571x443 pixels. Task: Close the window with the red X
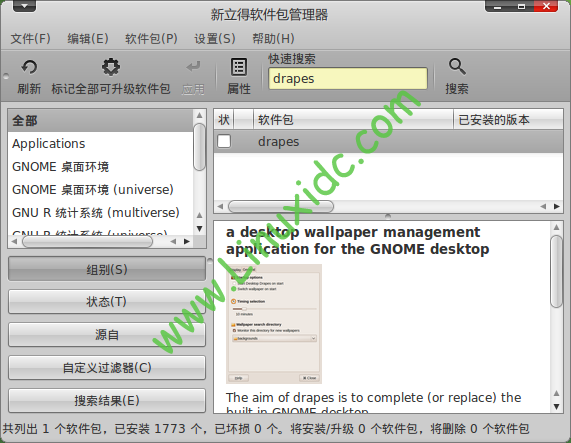point(546,6)
